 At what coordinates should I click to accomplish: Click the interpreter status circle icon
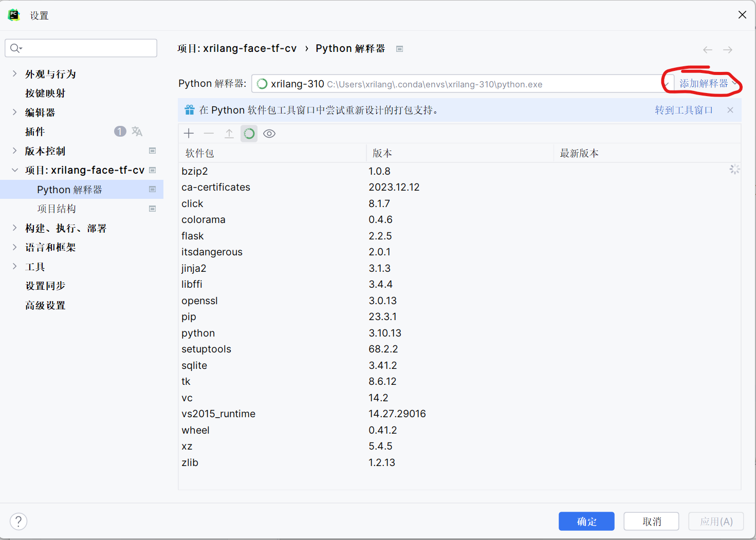(262, 84)
